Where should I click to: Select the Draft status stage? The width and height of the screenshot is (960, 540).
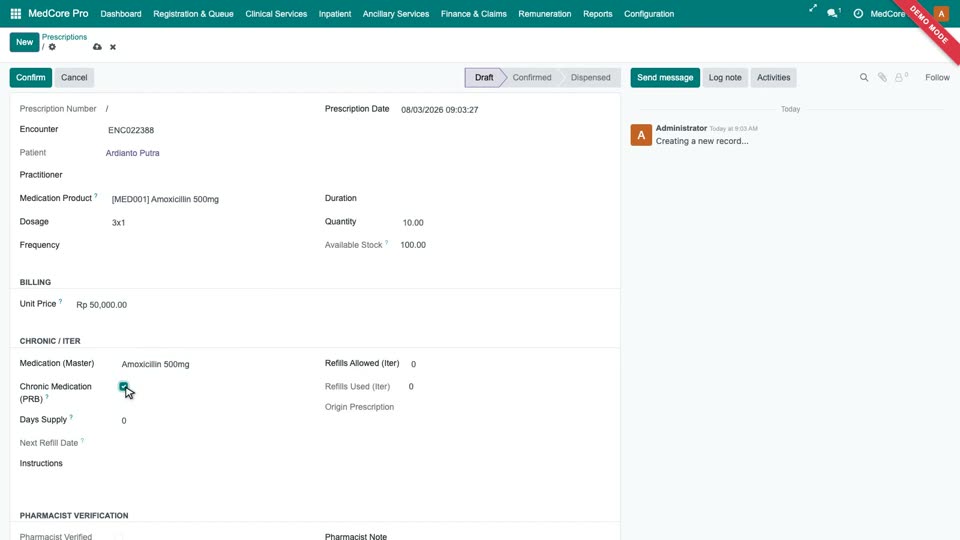pyautogui.click(x=484, y=78)
